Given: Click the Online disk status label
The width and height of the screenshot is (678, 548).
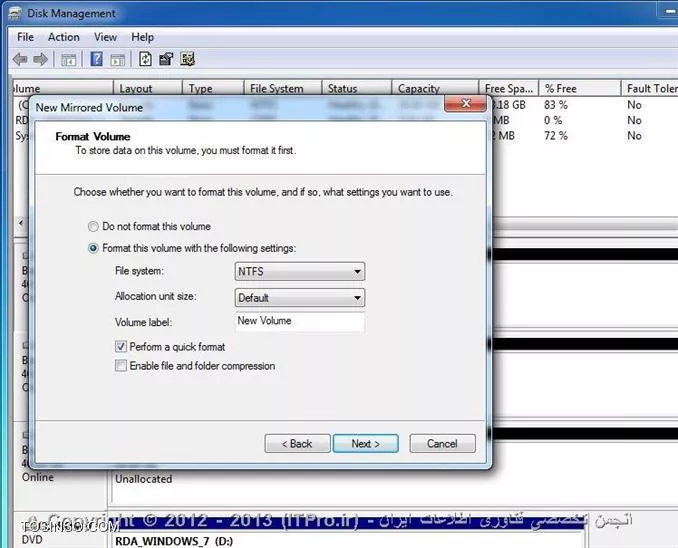Looking at the screenshot, I should [38, 477].
